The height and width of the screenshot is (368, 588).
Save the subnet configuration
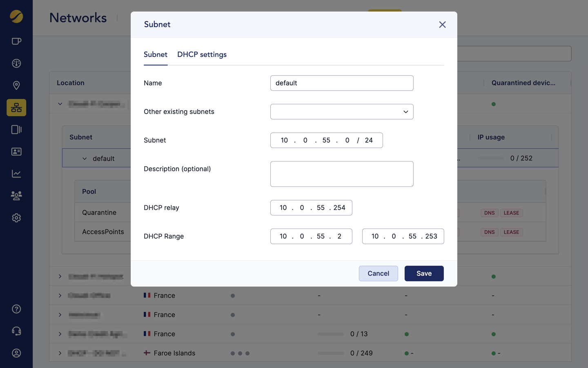[424, 273]
